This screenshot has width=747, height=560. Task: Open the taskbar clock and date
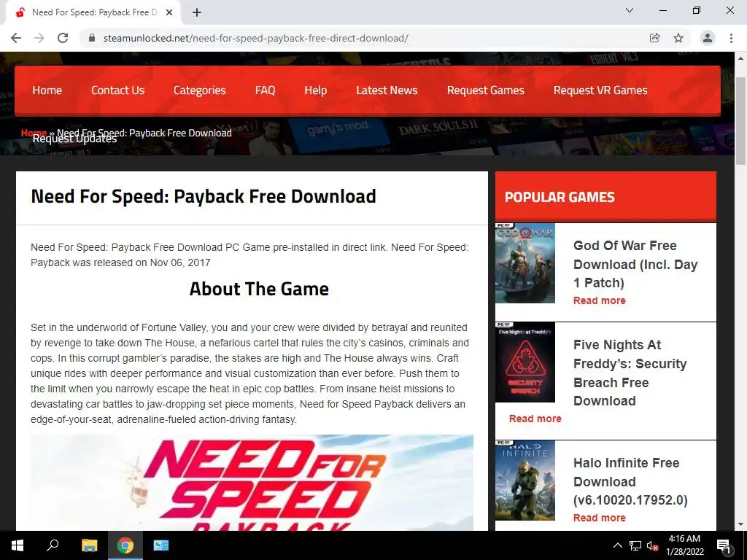(684, 545)
